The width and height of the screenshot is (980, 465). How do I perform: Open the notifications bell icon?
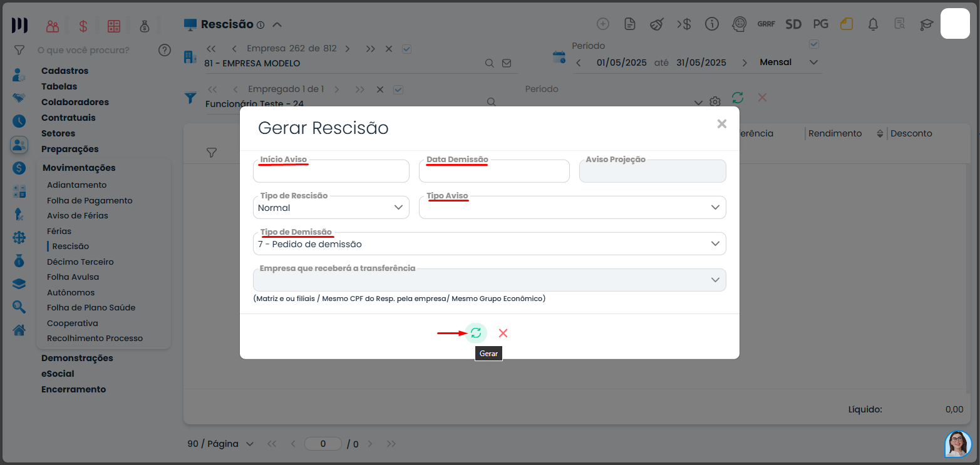873,24
